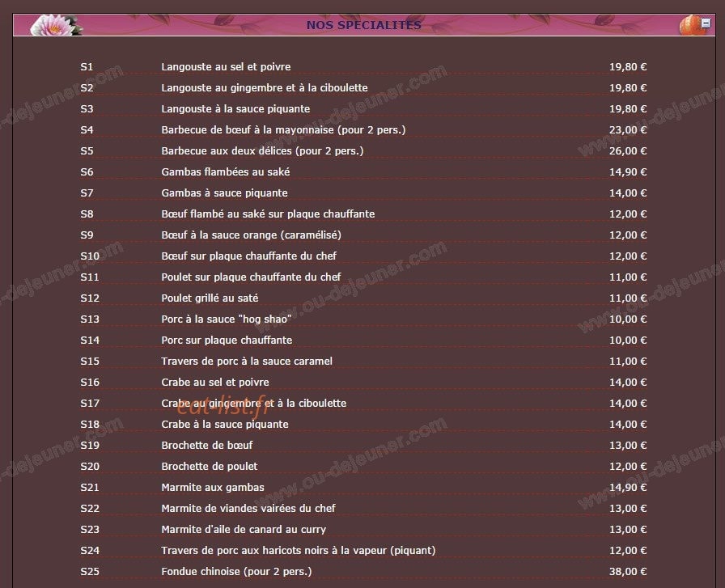Click the S13 item code

90,319
